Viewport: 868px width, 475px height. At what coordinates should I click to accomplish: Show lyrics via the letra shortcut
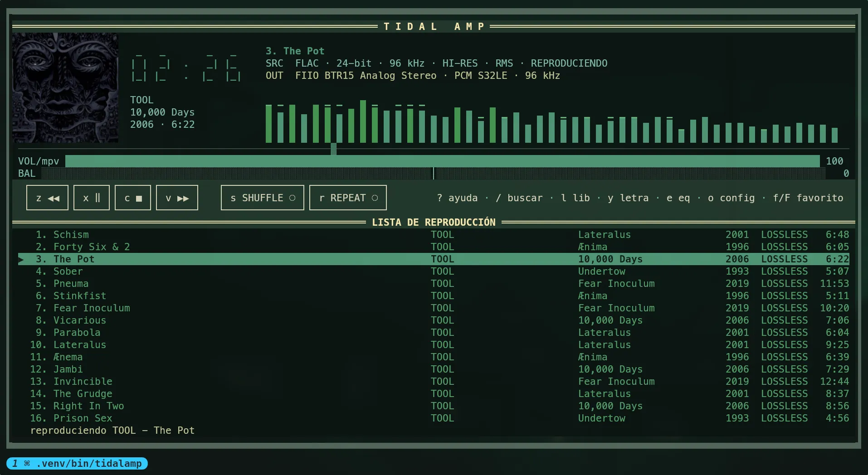(x=628, y=198)
